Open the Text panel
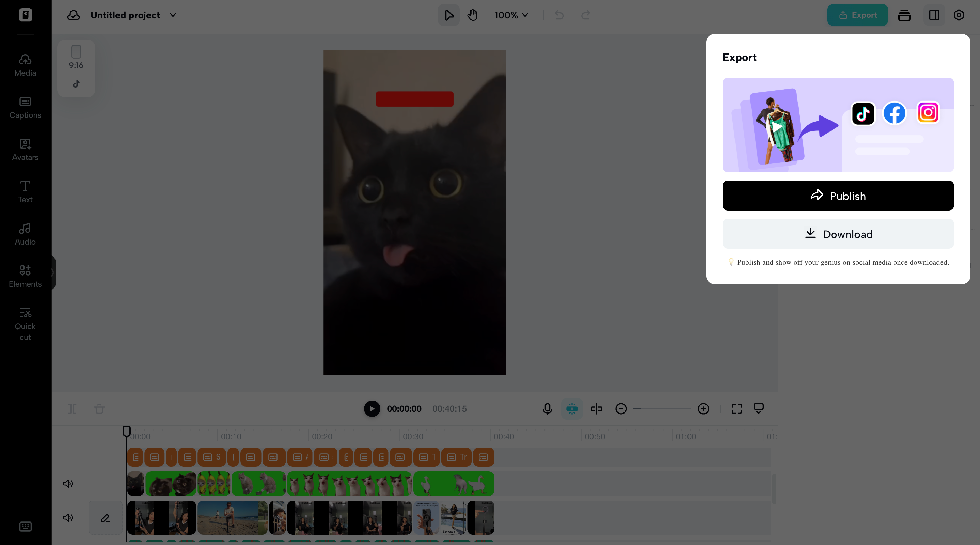 point(25,191)
